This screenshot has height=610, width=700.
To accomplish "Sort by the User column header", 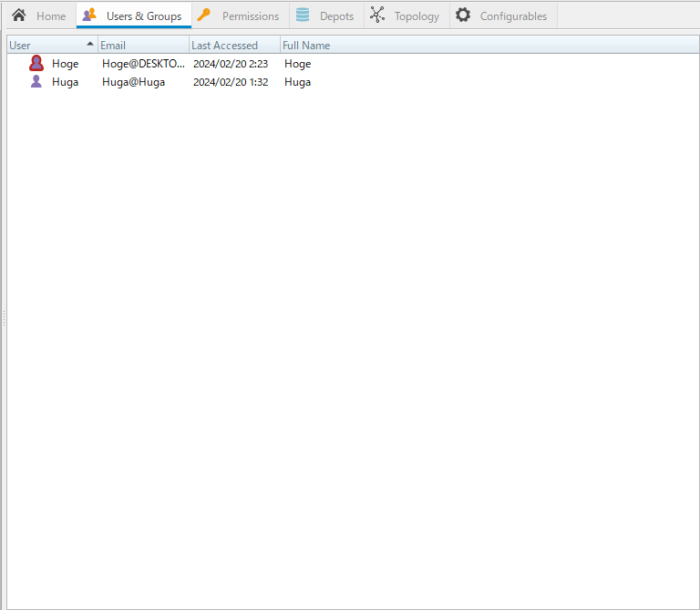I will click(52, 45).
